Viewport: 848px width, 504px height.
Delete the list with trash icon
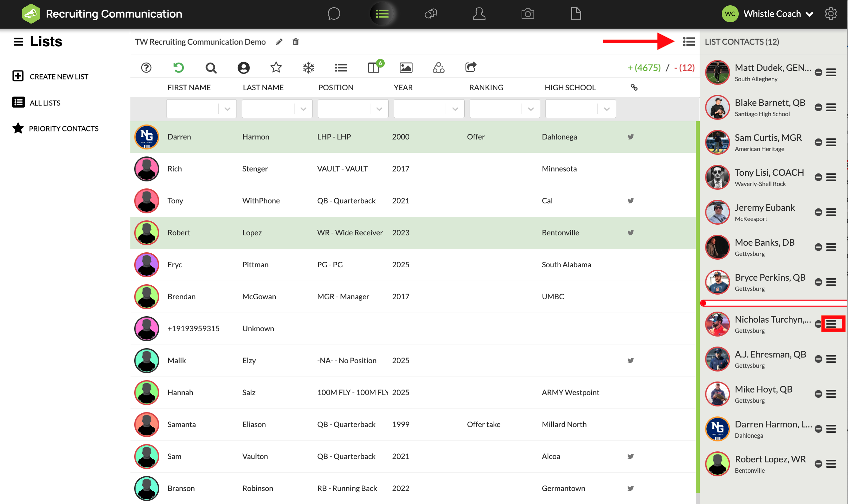tap(295, 42)
